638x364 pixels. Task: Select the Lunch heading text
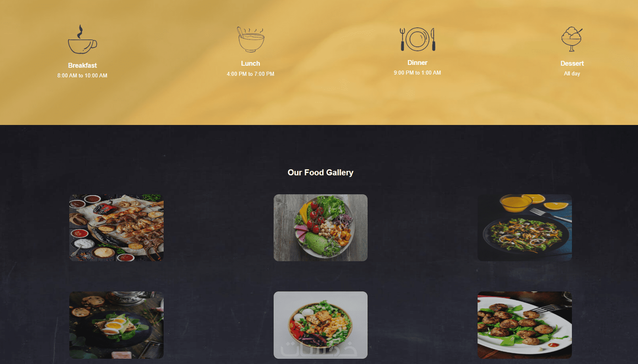pos(250,63)
